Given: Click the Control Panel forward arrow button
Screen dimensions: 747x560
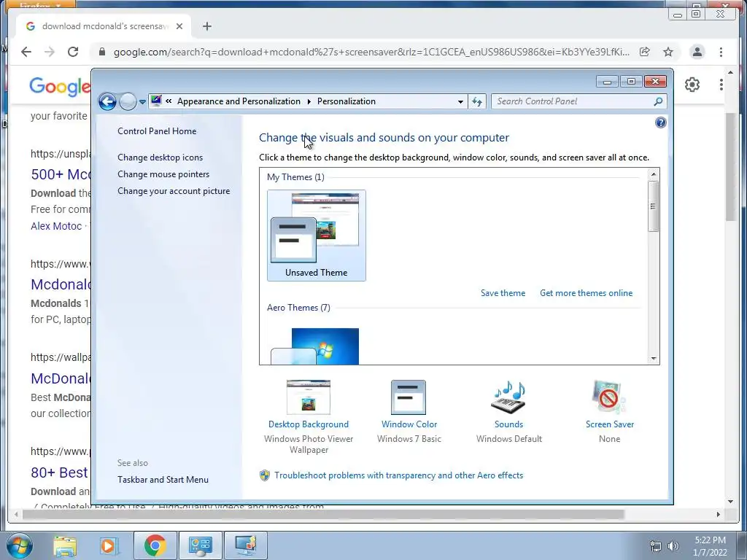Looking at the screenshot, I should (128, 101).
